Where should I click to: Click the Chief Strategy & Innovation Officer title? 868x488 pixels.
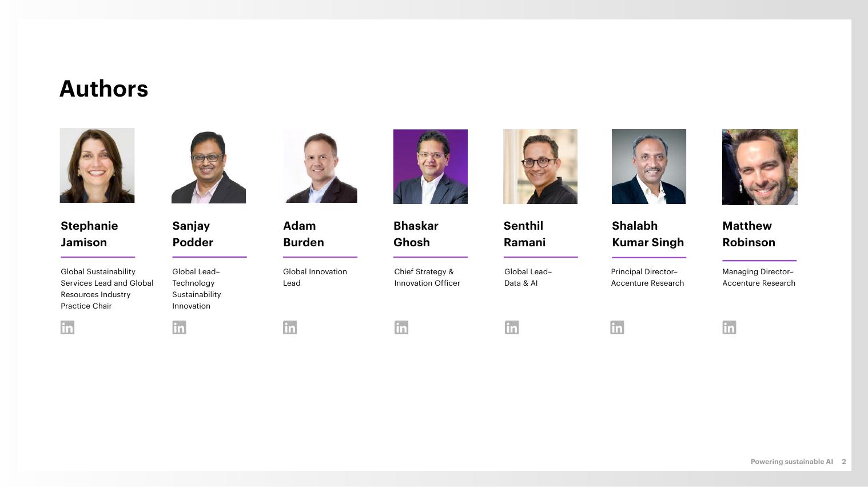[x=427, y=277]
